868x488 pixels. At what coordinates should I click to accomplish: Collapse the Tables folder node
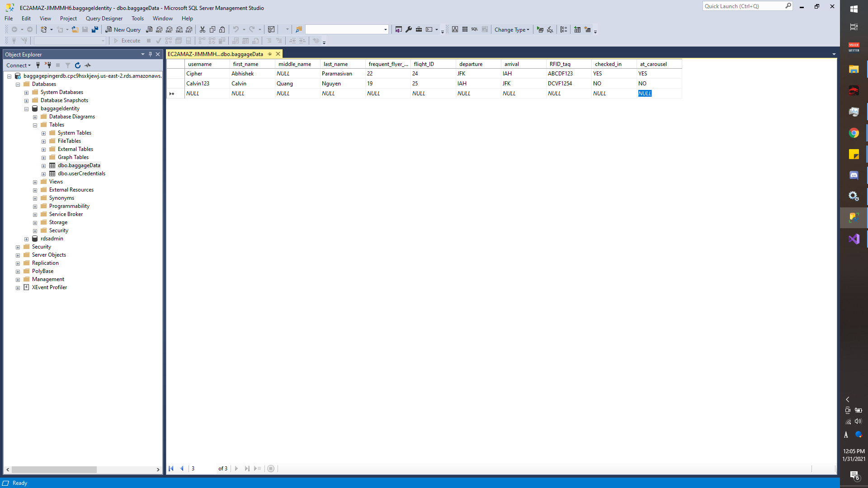coord(35,125)
